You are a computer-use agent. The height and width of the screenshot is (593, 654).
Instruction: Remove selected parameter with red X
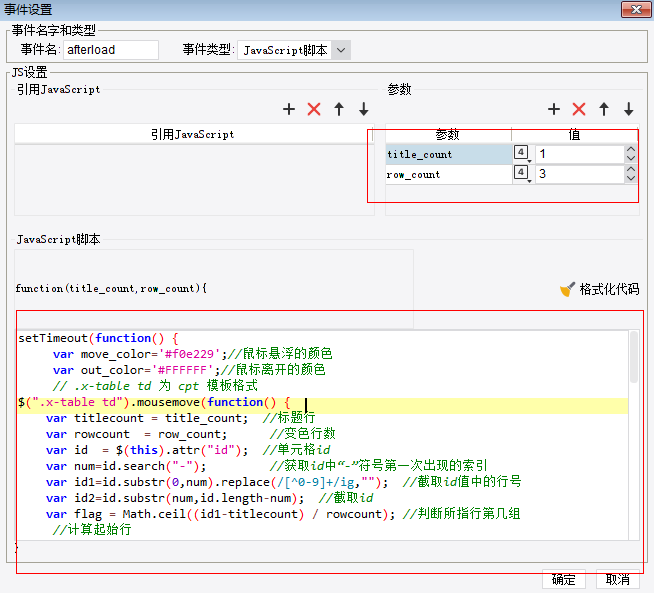tap(579, 109)
